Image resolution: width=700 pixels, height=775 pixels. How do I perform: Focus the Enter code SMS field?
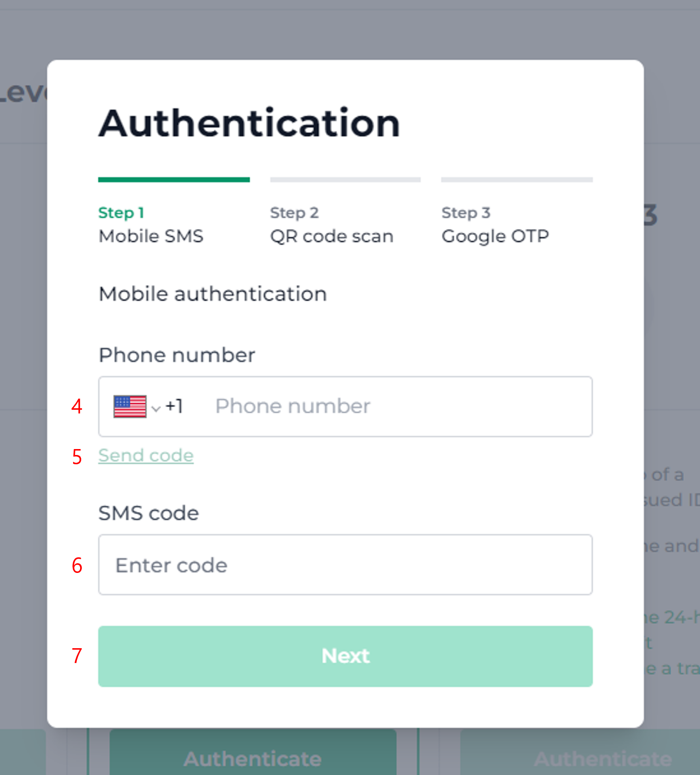345,565
